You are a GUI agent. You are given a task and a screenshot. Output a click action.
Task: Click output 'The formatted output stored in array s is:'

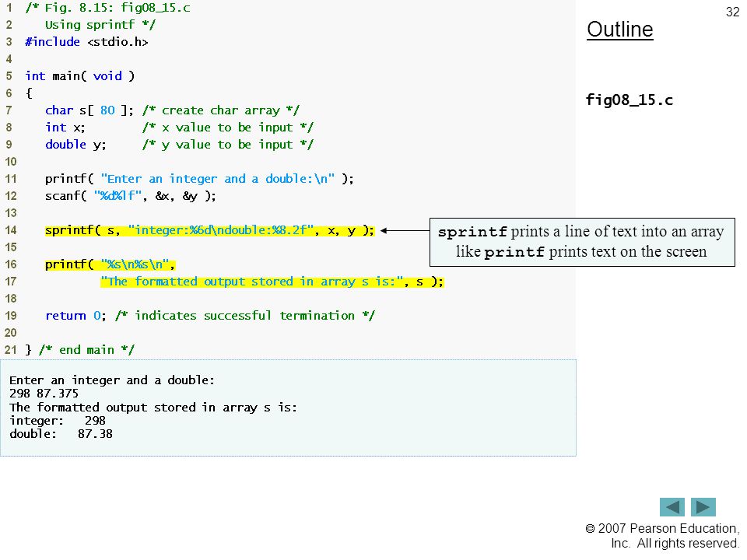tap(153, 408)
